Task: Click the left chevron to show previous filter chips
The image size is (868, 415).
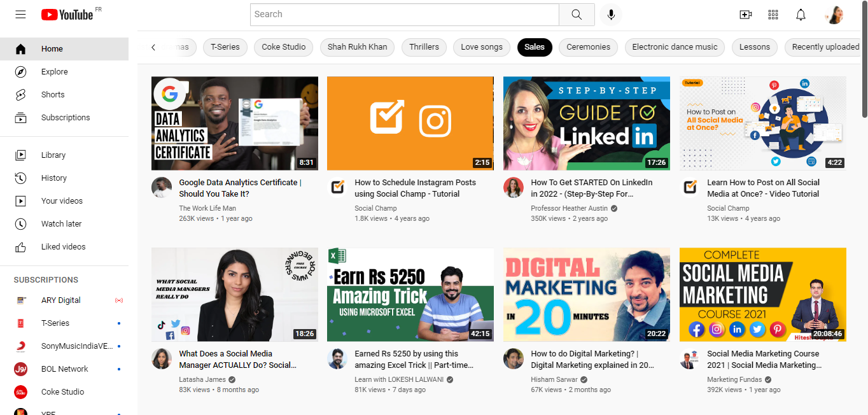Action: click(153, 47)
